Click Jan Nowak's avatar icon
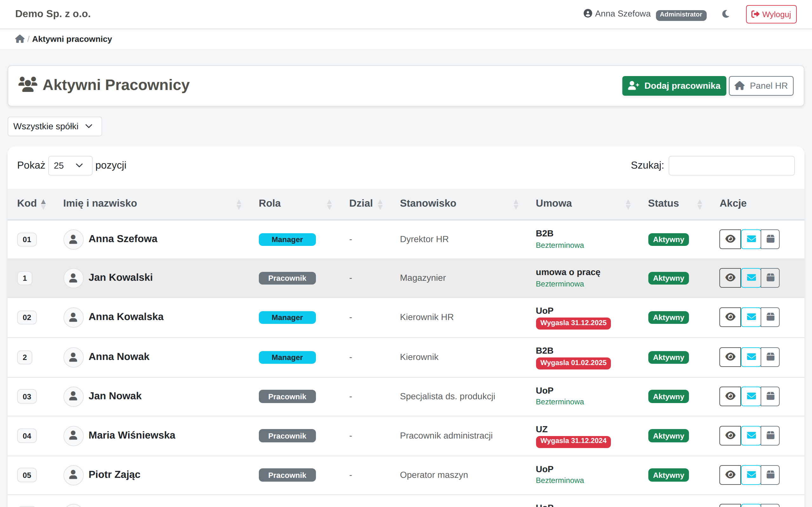This screenshot has width=812, height=507. (x=73, y=396)
